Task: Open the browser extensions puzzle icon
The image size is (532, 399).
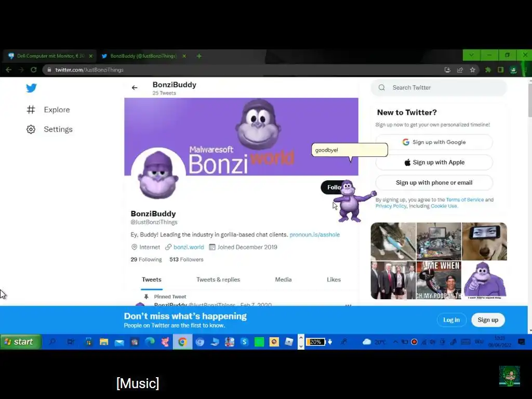Action: point(488,70)
